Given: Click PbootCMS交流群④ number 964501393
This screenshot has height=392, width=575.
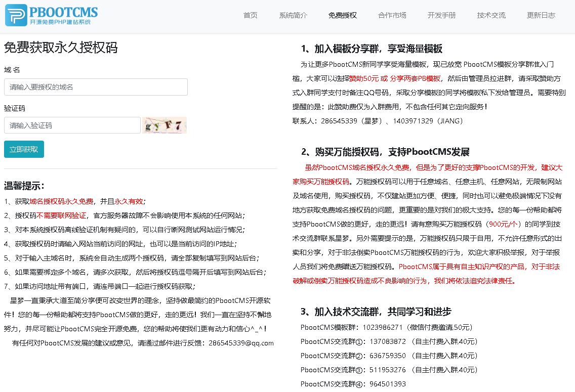Looking at the screenshot, I should click(388, 384).
